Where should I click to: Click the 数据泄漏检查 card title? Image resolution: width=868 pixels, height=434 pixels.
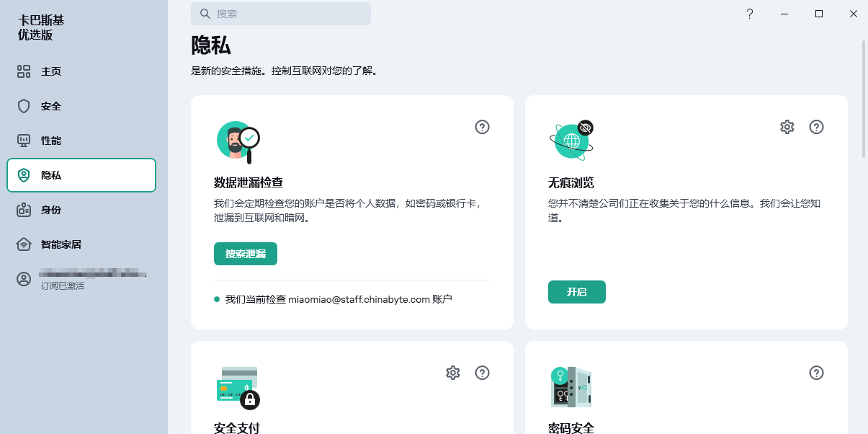(x=249, y=182)
